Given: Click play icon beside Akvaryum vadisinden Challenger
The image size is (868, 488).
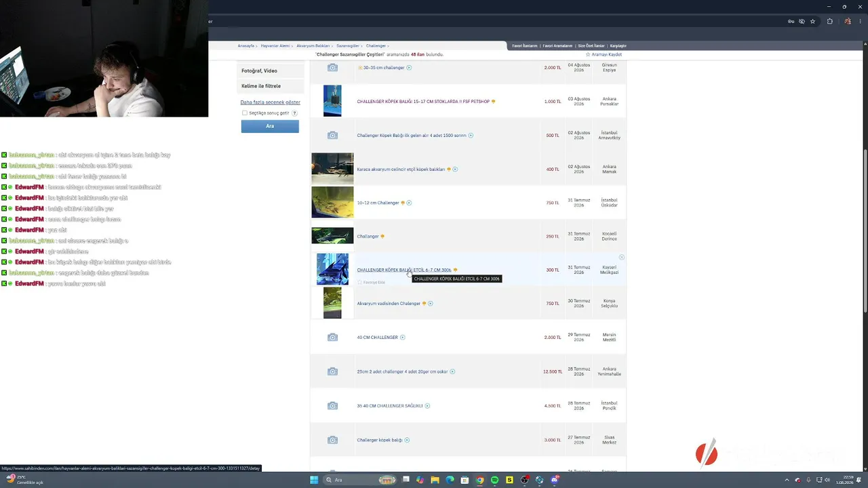Looking at the screenshot, I should click(430, 304).
